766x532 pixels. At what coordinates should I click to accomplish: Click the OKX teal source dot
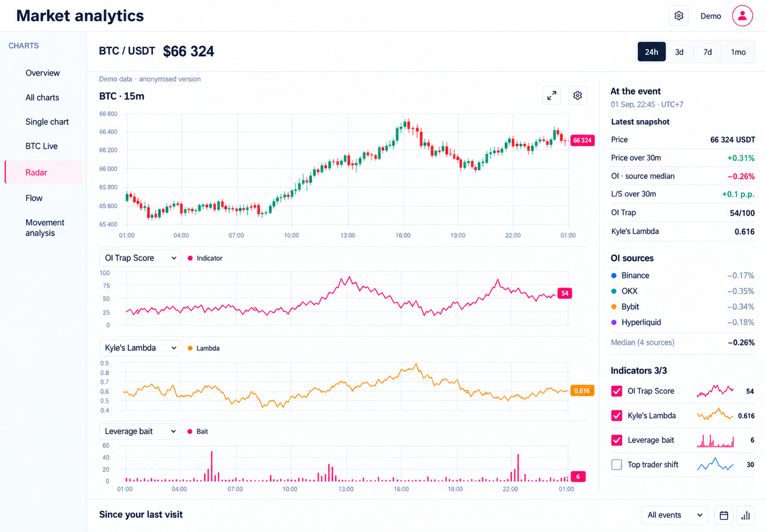(x=614, y=291)
